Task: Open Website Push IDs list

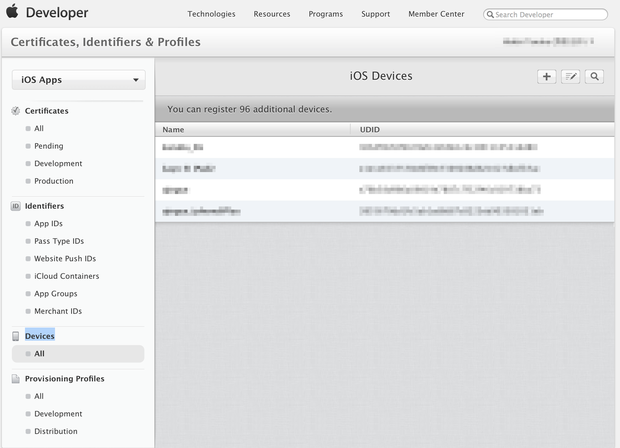Action: tap(65, 259)
